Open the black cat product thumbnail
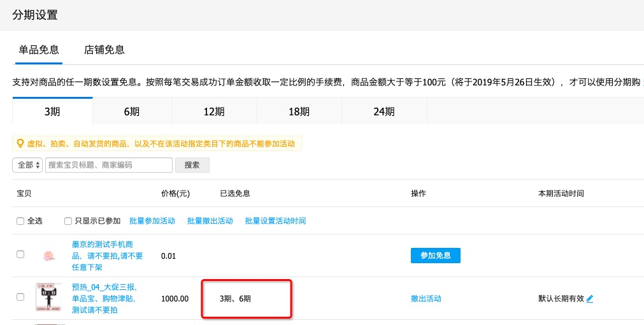This screenshot has width=644, height=325. point(48,298)
